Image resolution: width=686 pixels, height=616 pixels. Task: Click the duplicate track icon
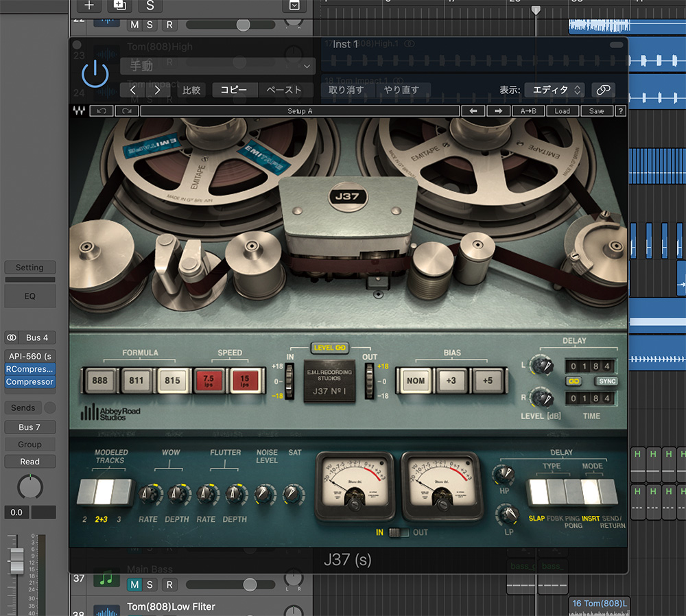[119, 5]
